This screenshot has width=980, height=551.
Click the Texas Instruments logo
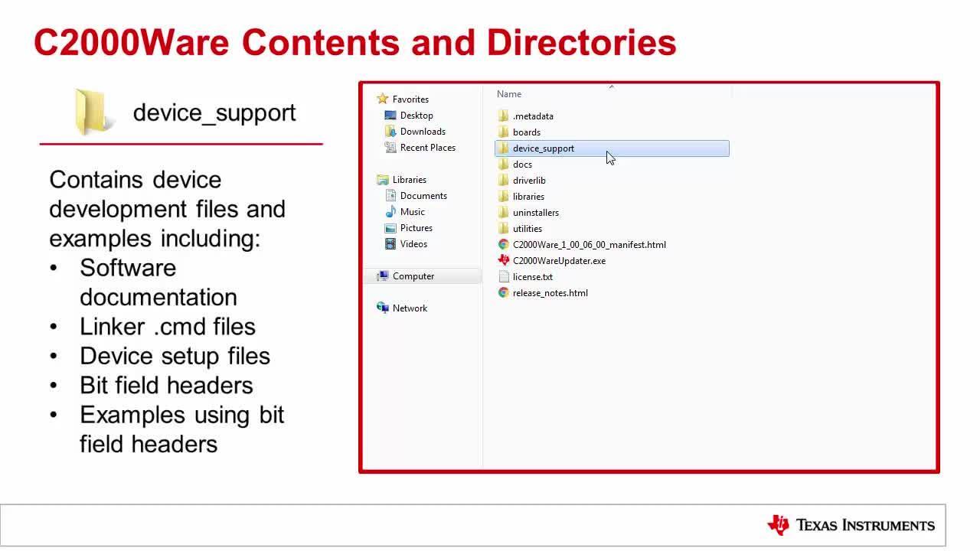coord(851,525)
